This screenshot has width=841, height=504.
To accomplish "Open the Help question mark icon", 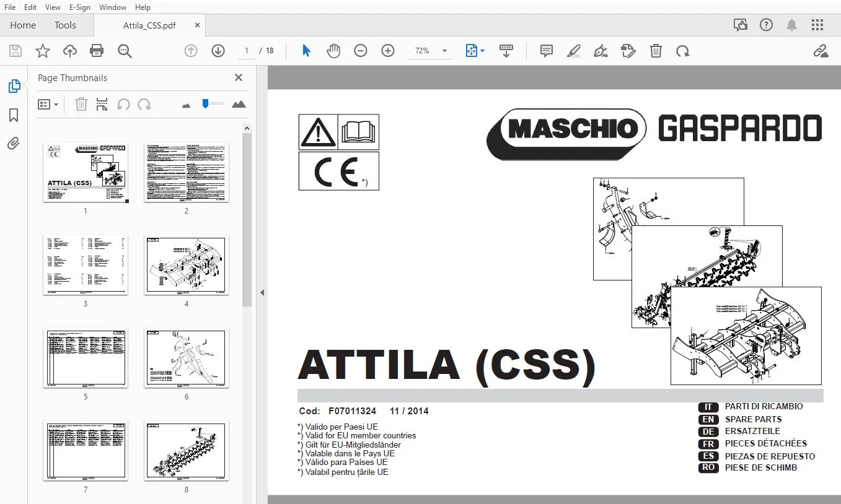I will (x=767, y=25).
